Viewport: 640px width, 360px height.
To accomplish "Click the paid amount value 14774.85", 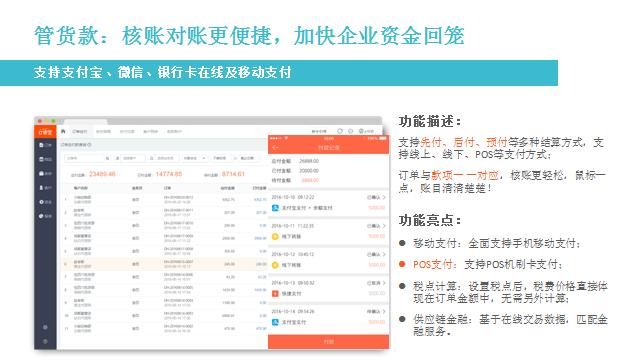I will click(169, 174).
